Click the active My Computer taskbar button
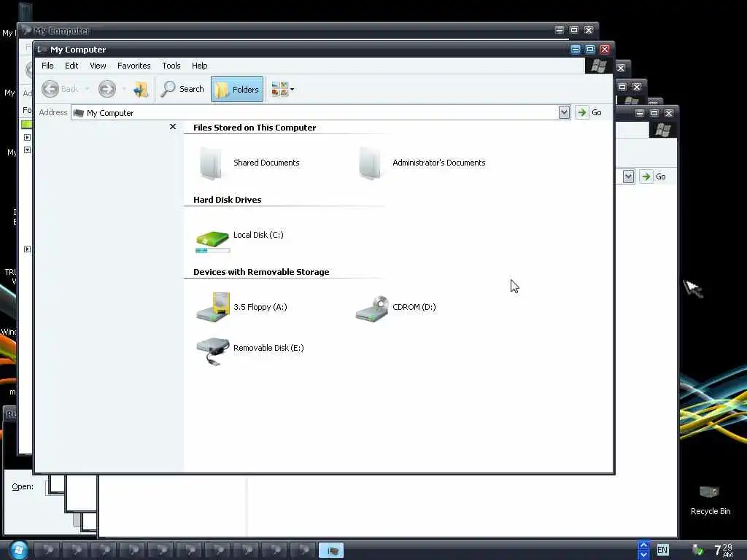Viewport: 747px width, 560px height. [x=331, y=551]
